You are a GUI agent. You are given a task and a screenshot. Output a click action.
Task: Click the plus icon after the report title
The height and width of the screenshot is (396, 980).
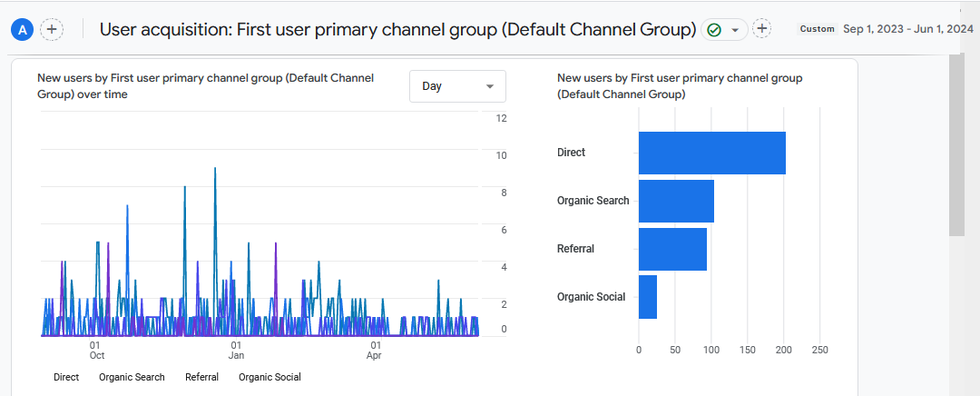[762, 29]
